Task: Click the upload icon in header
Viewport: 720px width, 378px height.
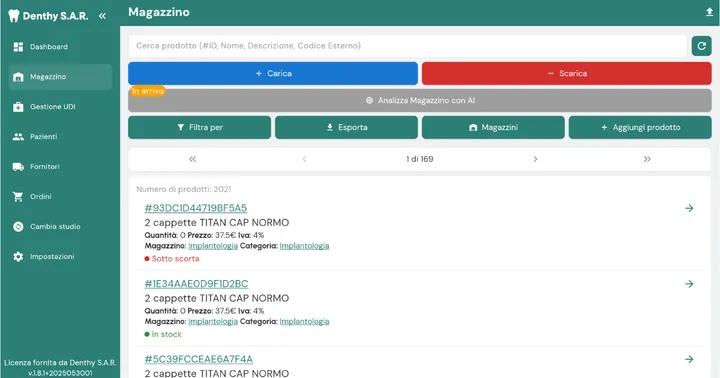Action: 709,12
